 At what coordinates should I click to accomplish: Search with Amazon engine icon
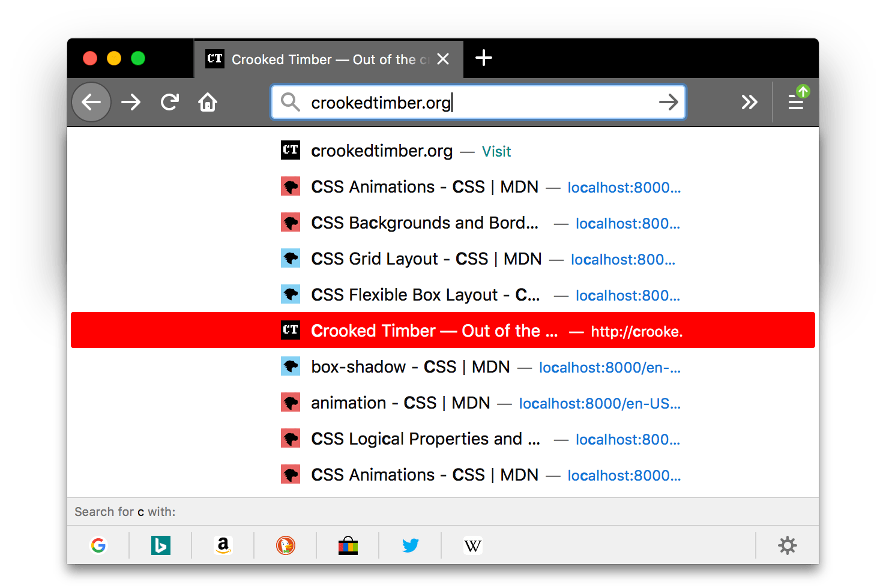[x=223, y=545]
